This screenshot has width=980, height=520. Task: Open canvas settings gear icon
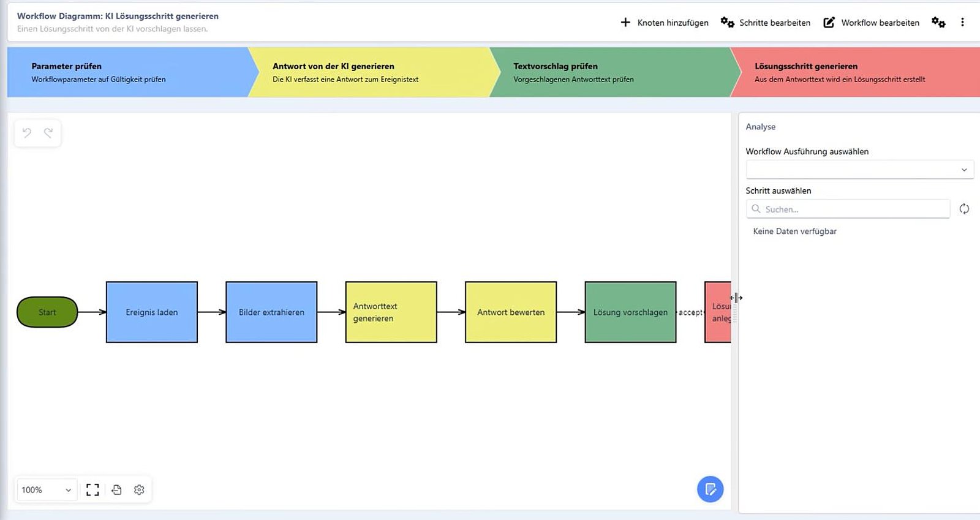139,490
